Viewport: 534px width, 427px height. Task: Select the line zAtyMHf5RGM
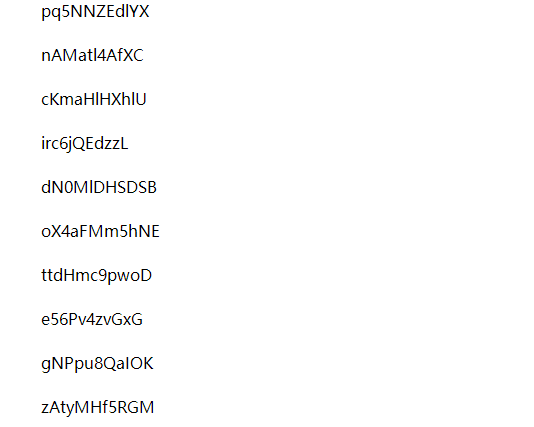(97, 408)
